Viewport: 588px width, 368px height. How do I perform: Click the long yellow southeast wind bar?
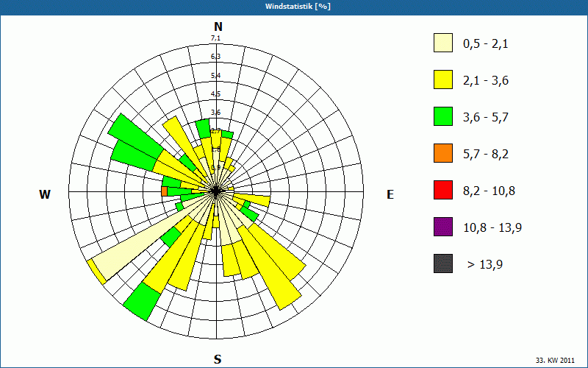pyautogui.click(x=270, y=269)
